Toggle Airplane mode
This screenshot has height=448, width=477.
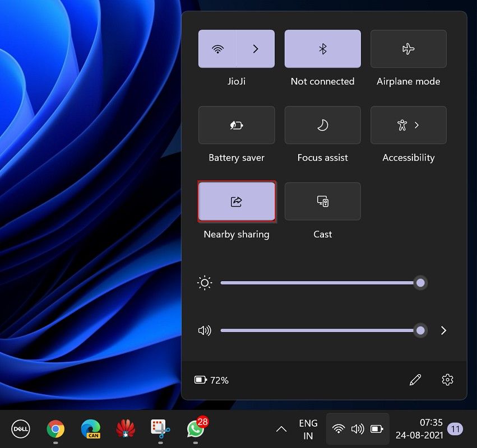pos(408,49)
